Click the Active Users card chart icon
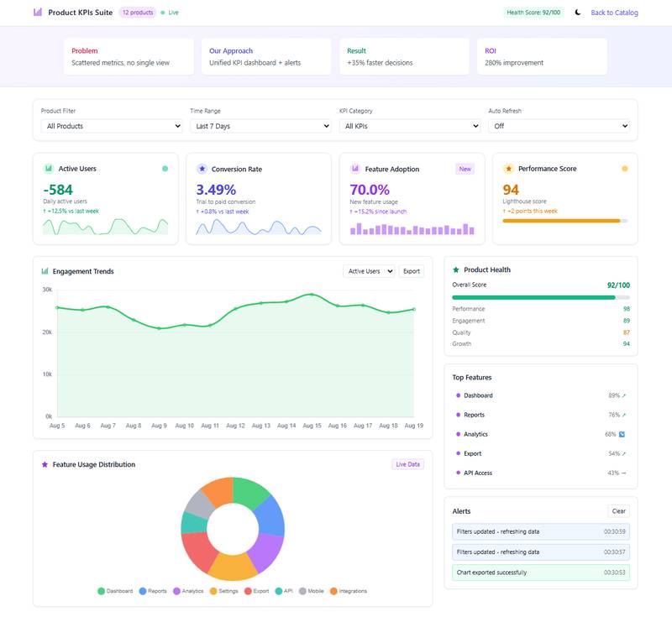Image resolution: width=672 pixels, height=617 pixels. pos(48,169)
